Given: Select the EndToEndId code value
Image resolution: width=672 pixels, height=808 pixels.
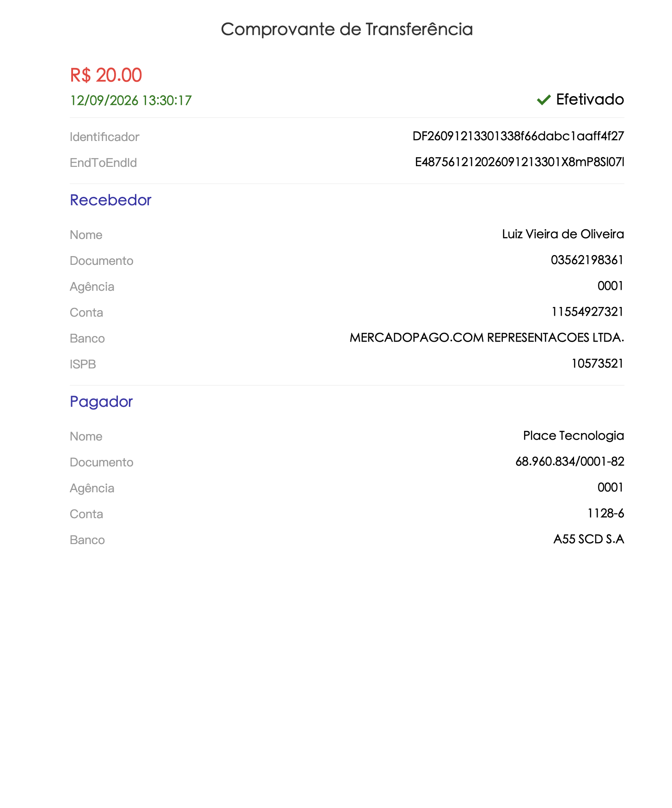Looking at the screenshot, I should 519,162.
